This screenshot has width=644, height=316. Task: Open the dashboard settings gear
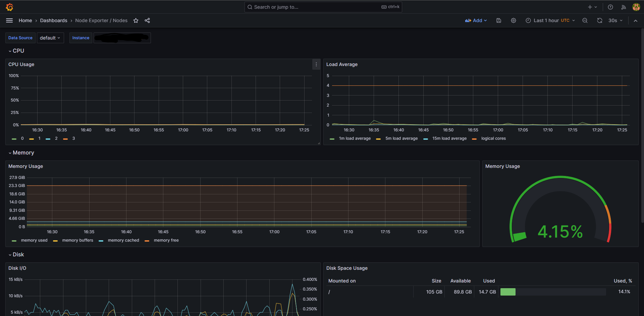tap(513, 20)
